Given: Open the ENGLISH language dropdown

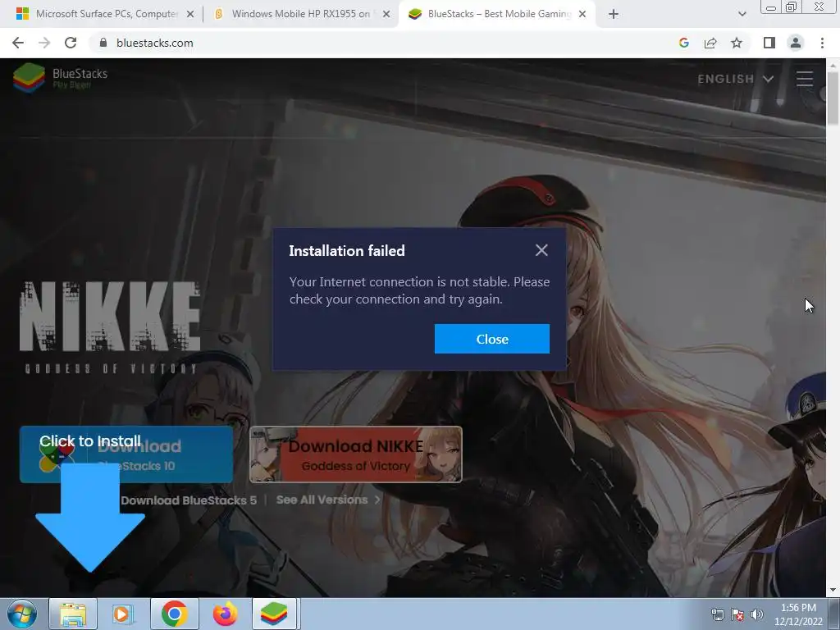Looking at the screenshot, I should click(x=736, y=79).
